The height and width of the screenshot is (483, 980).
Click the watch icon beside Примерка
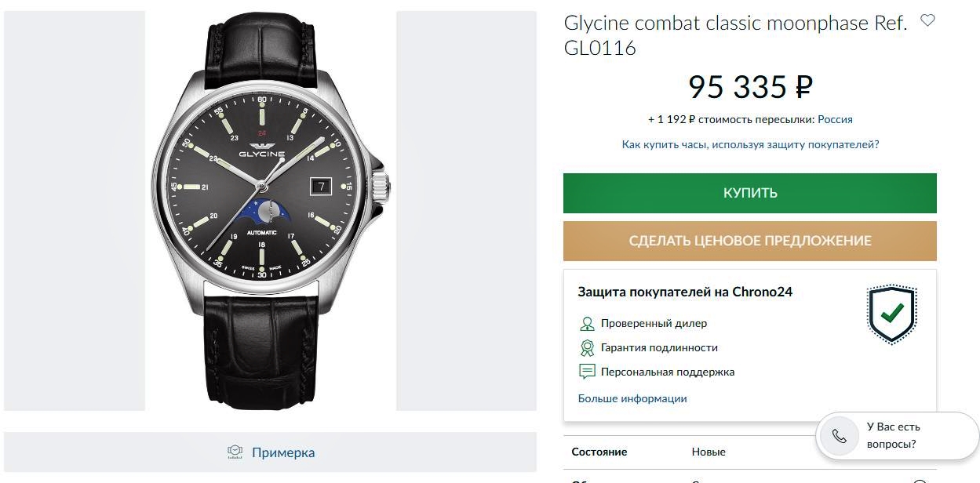point(235,452)
